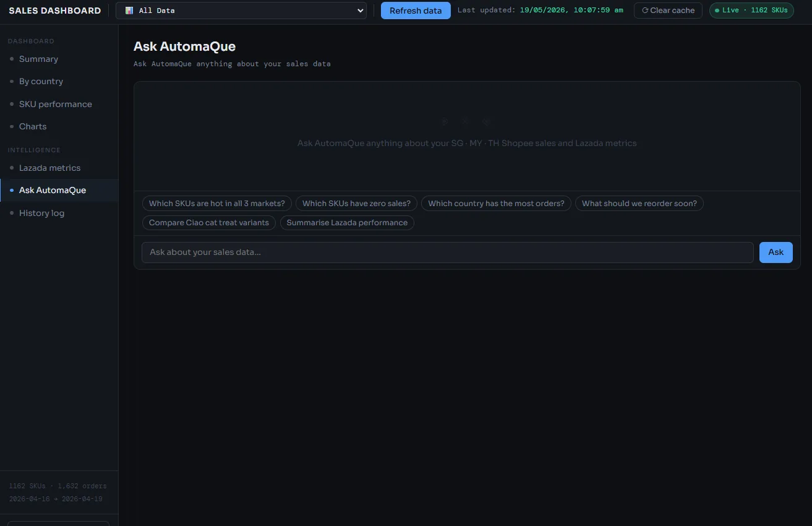Screen dimensions: 812x526
Task: Select 'Summarise Lazada performance' chip
Action: coord(347,223)
